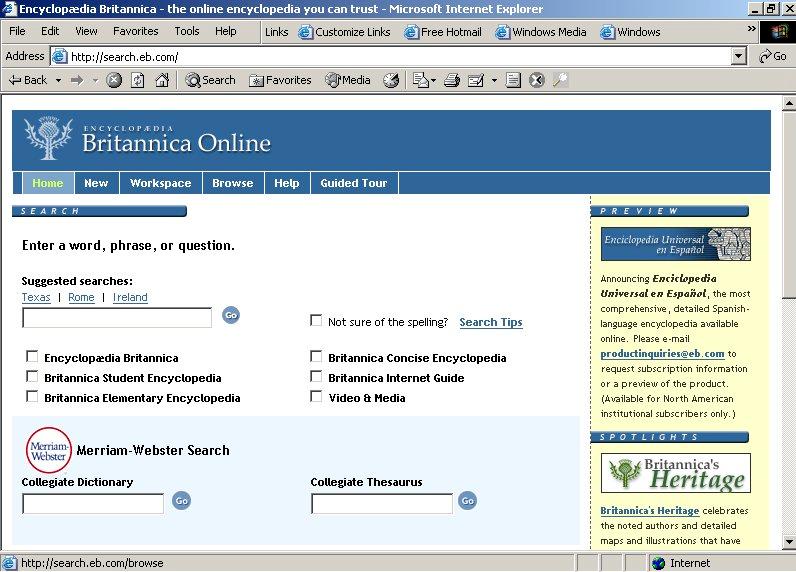Click the Britannica's Heritage text link

[x=649, y=511]
